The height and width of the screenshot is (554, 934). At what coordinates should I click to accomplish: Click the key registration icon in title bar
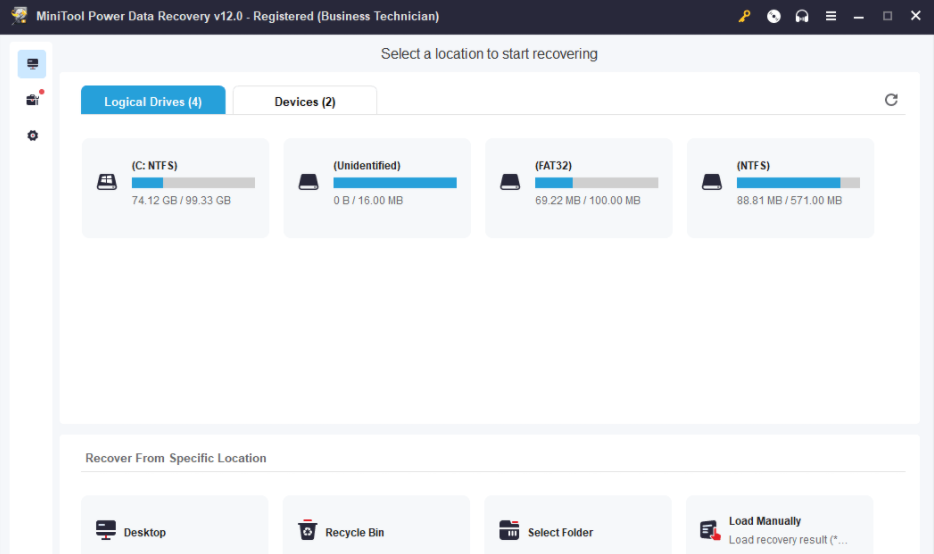(x=744, y=17)
